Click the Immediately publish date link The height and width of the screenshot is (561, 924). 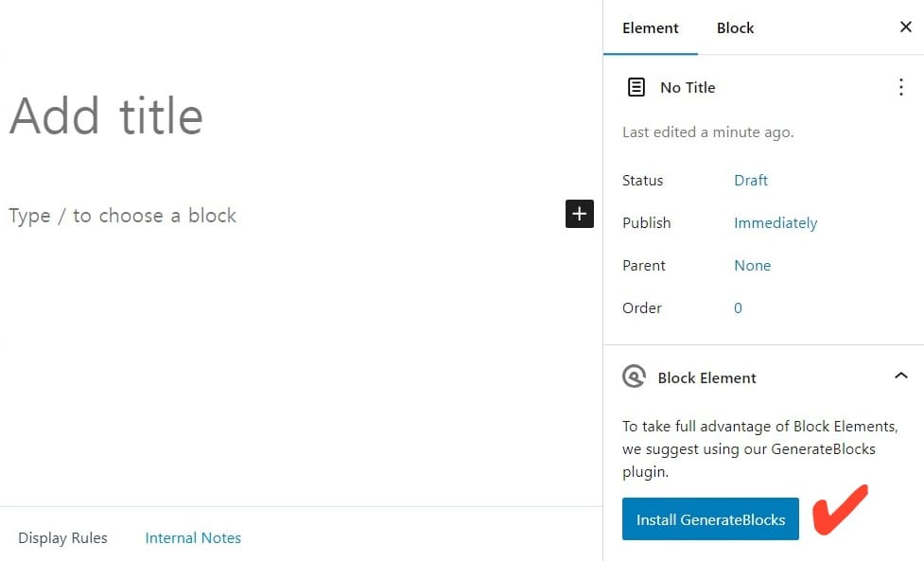click(x=776, y=222)
